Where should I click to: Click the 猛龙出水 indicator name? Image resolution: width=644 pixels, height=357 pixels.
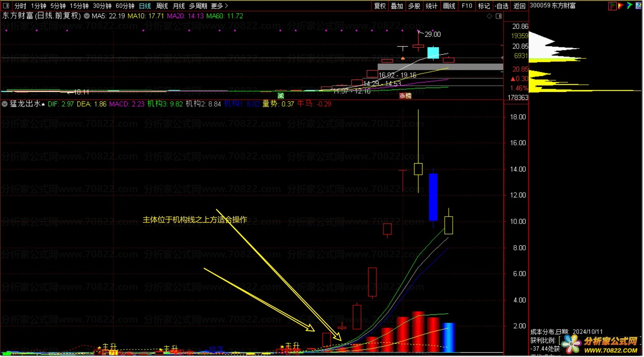(x=25, y=104)
